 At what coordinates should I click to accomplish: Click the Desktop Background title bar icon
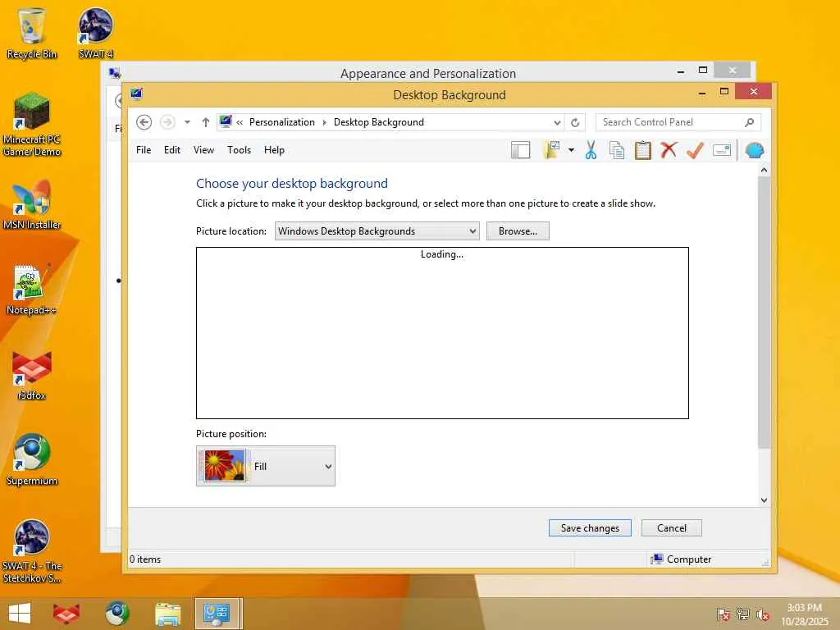click(137, 94)
